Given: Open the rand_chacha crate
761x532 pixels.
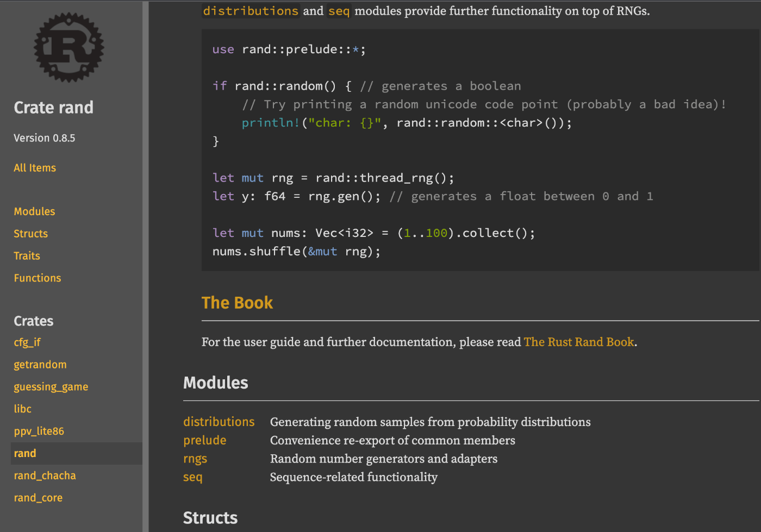Looking at the screenshot, I should click(x=45, y=475).
